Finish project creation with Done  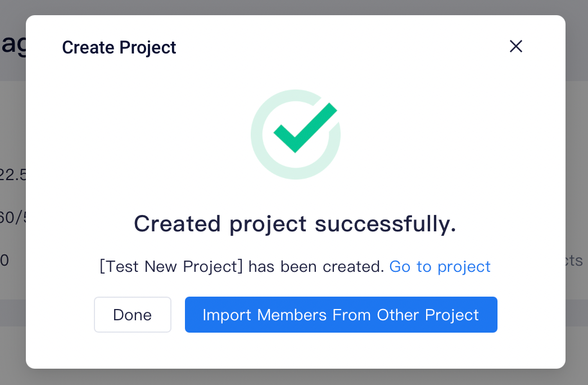click(x=132, y=315)
